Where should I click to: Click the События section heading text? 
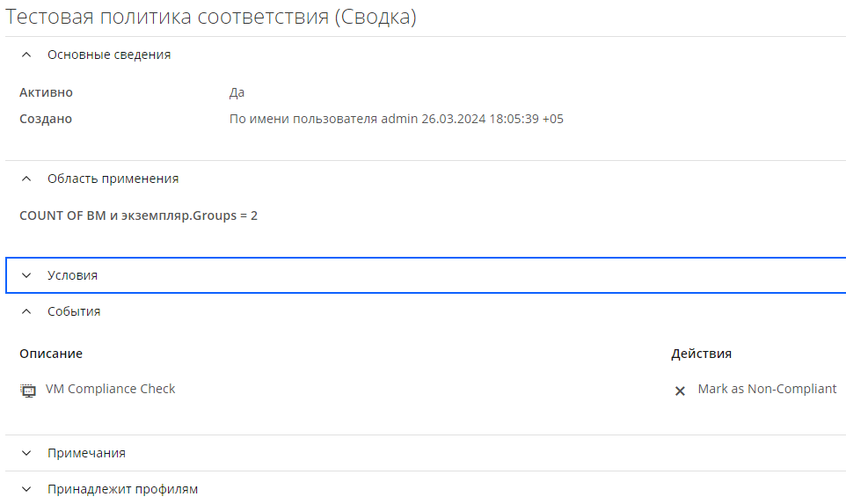coord(74,311)
